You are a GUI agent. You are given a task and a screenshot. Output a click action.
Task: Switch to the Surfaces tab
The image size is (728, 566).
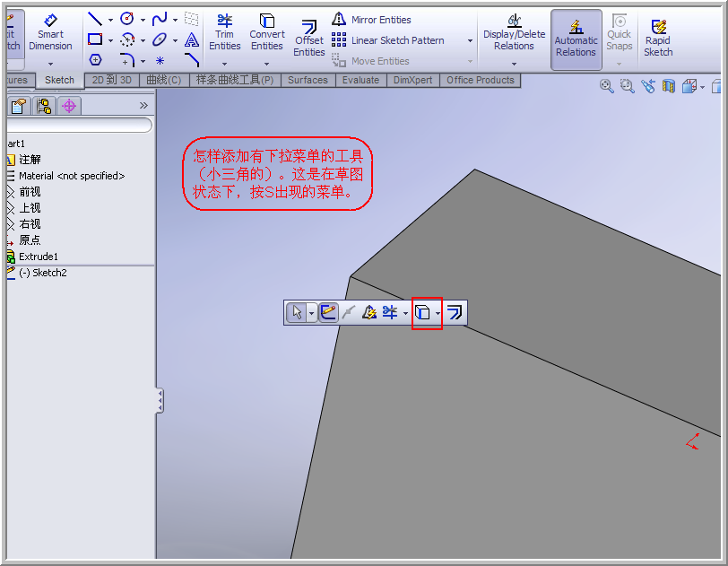[x=308, y=80]
